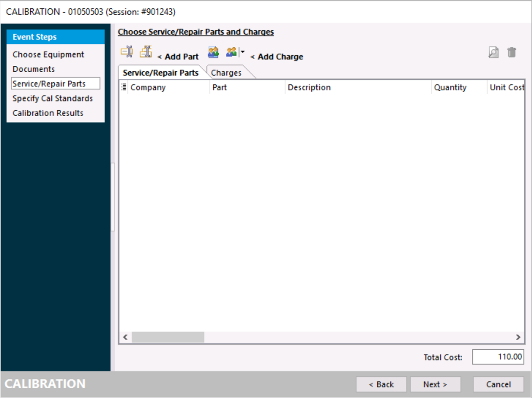Click the preview magnifier icon
The width and height of the screenshot is (532, 398).
click(x=493, y=53)
